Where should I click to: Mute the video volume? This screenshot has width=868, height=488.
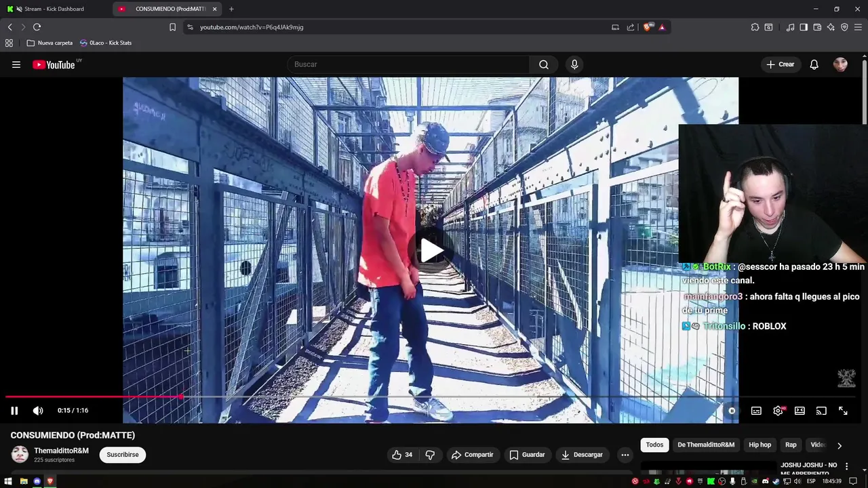tap(38, 410)
